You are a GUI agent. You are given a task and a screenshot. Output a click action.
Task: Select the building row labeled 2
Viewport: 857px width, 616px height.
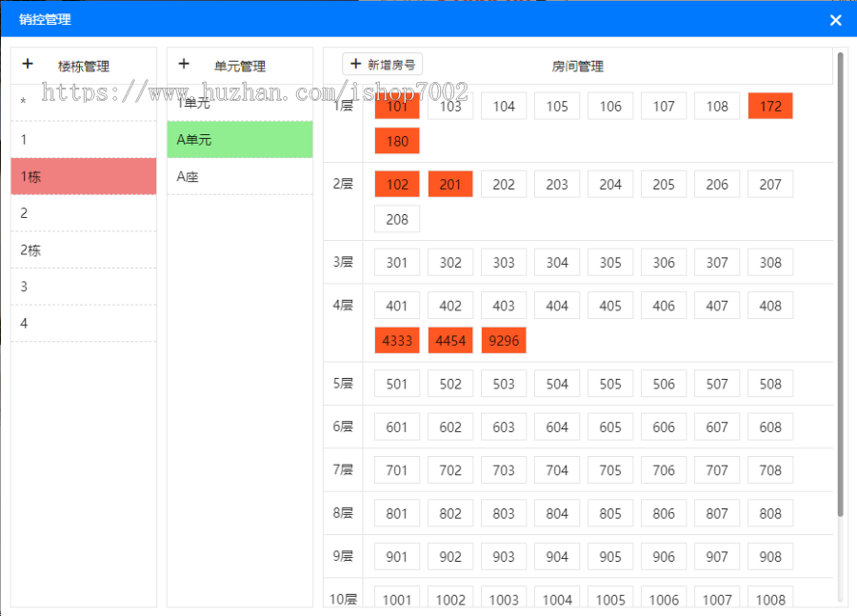[84, 212]
